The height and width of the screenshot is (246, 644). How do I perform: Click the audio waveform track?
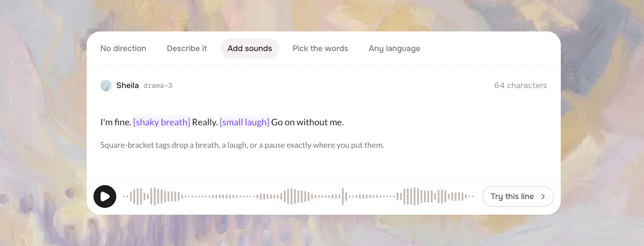298,197
